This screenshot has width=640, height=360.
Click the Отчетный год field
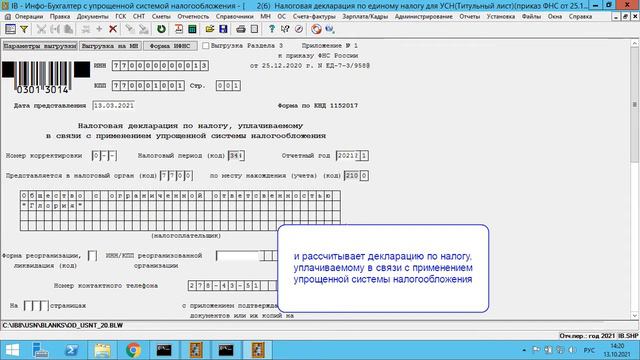pyautogui.click(x=352, y=156)
